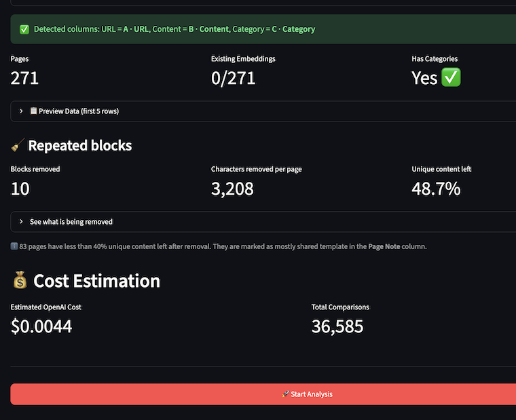Select Unique content left value 48.7%
This screenshot has width=516, height=420.
pos(436,189)
